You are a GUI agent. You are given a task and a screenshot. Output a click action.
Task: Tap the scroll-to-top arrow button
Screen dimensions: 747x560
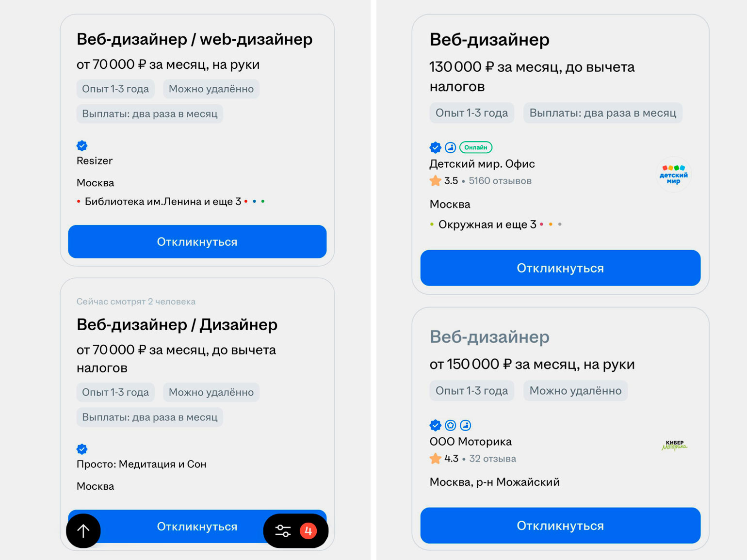[x=83, y=531]
